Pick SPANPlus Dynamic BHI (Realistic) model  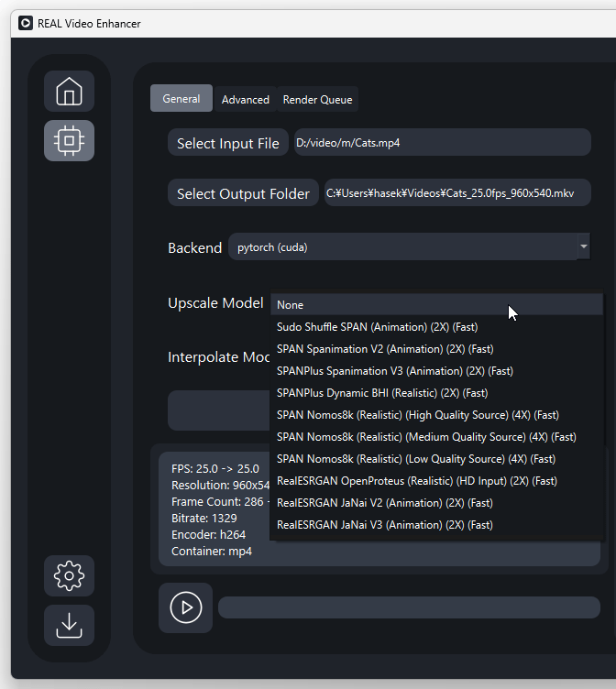[436, 393]
